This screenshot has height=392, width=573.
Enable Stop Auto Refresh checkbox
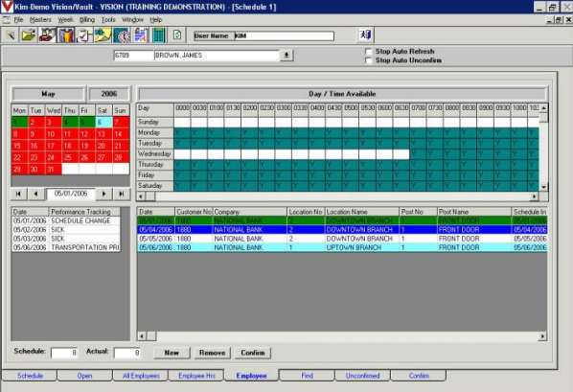[369, 52]
